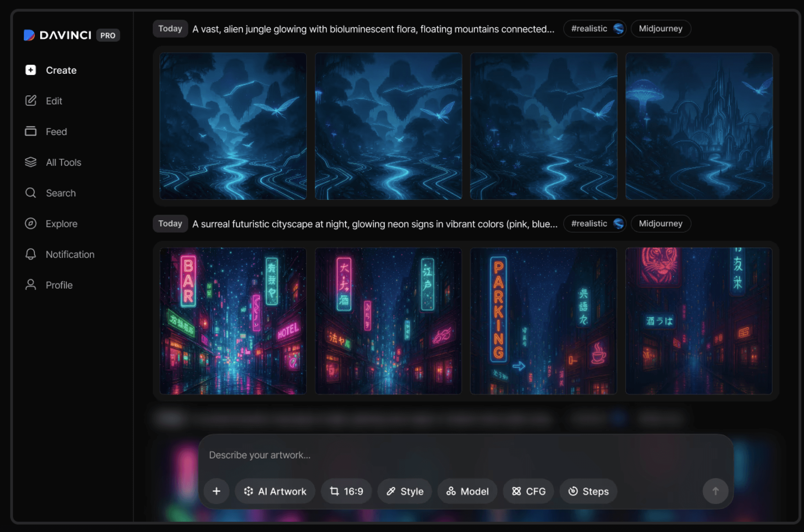Click the upward arrow submit button

[x=715, y=491]
